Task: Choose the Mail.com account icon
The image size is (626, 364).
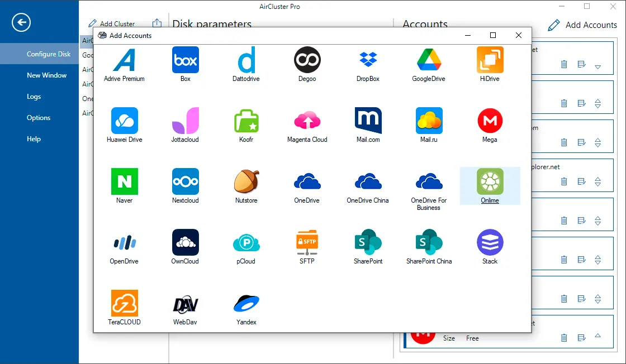Action: [368, 121]
